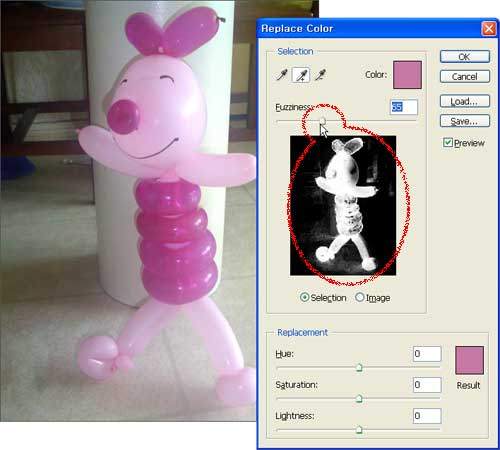Click the Saturation value field

427,385
